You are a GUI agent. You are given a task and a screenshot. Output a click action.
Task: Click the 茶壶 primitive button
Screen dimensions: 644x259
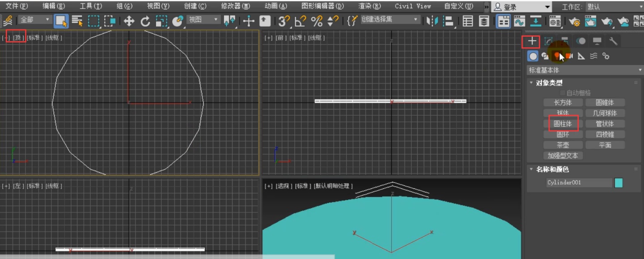[563, 145]
